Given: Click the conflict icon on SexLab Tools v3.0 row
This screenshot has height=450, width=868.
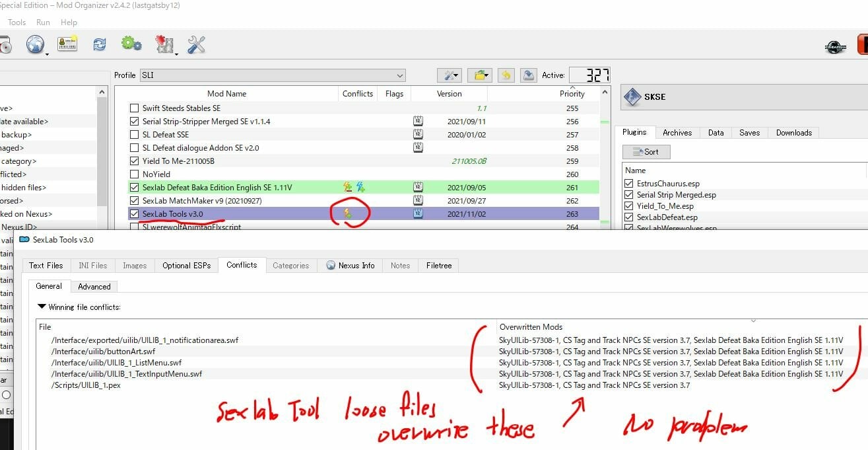Looking at the screenshot, I should (347, 213).
